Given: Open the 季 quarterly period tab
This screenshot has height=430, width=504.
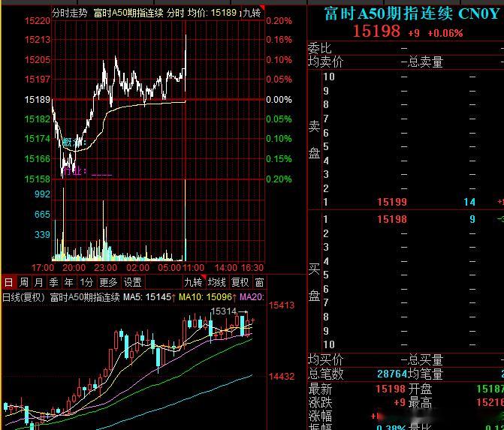Looking at the screenshot, I should point(53,282).
